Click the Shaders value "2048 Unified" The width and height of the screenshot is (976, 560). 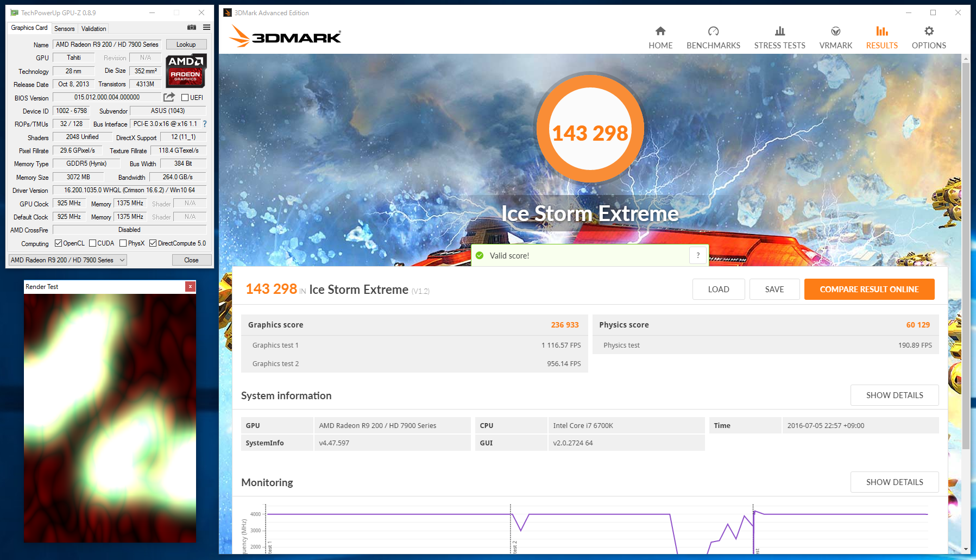83,137
